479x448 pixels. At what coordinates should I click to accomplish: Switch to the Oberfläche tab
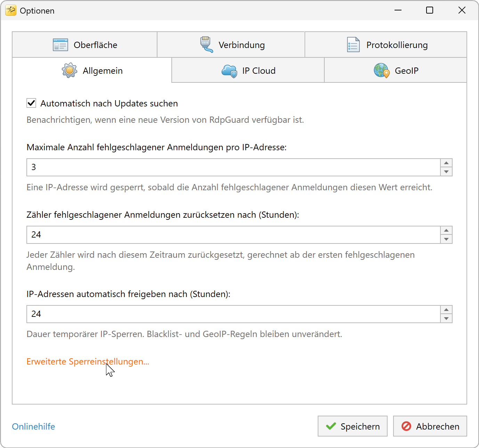(85, 45)
